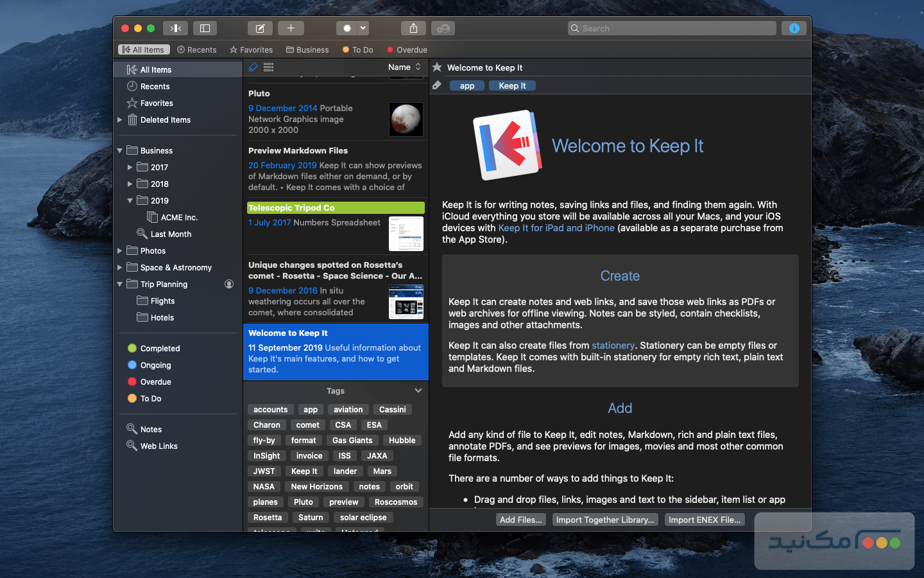Open the share icon in toolbar

(x=413, y=28)
